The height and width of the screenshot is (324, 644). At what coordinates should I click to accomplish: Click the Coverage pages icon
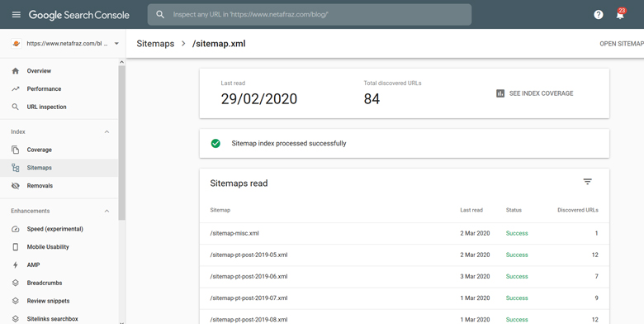click(15, 150)
